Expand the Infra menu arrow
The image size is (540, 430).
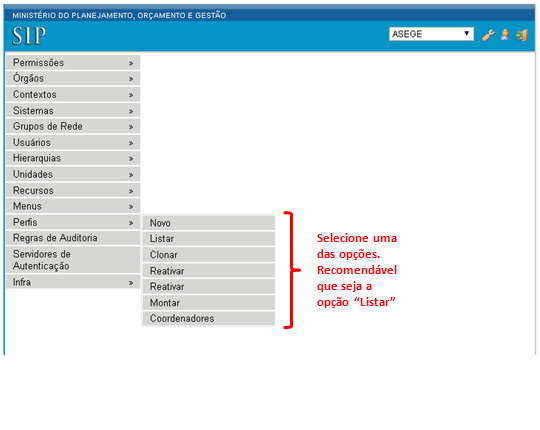coord(131,283)
